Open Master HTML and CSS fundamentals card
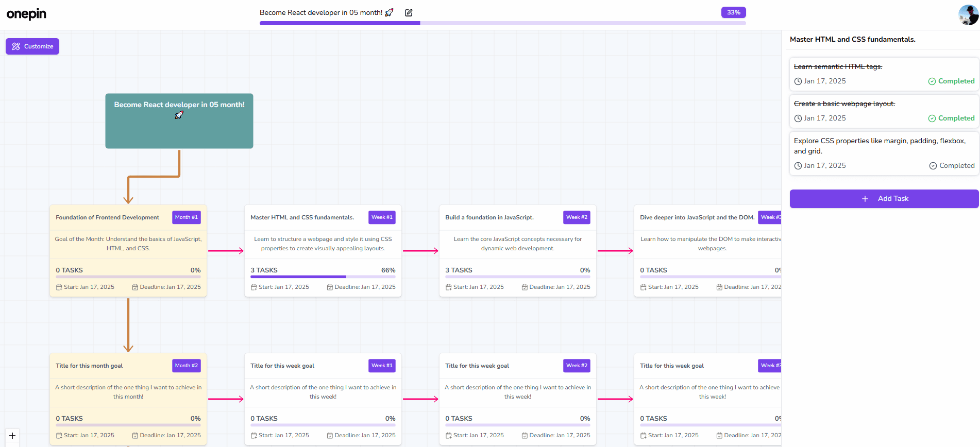Viewport: 980px width, 447px height. (x=323, y=251)
